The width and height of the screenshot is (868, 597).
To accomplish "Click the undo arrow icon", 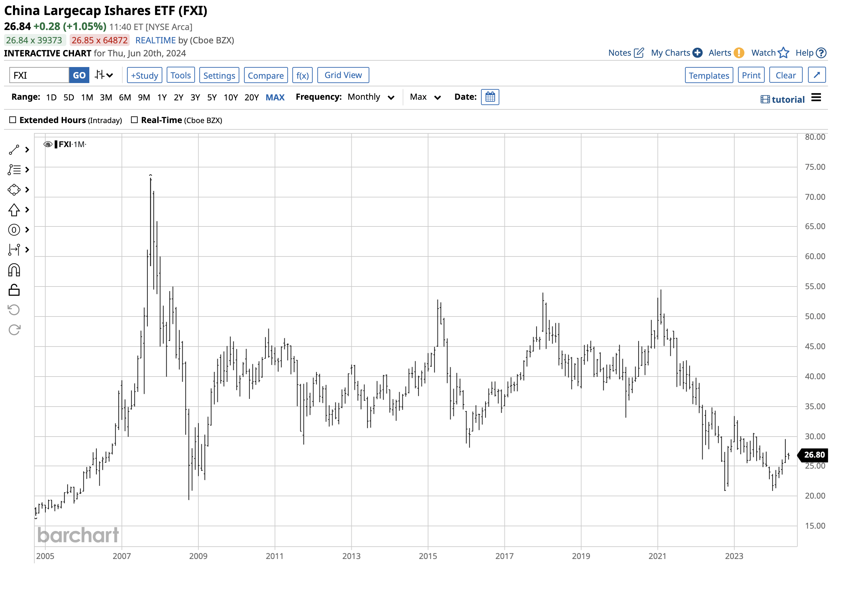I will [x=14, y=310].
